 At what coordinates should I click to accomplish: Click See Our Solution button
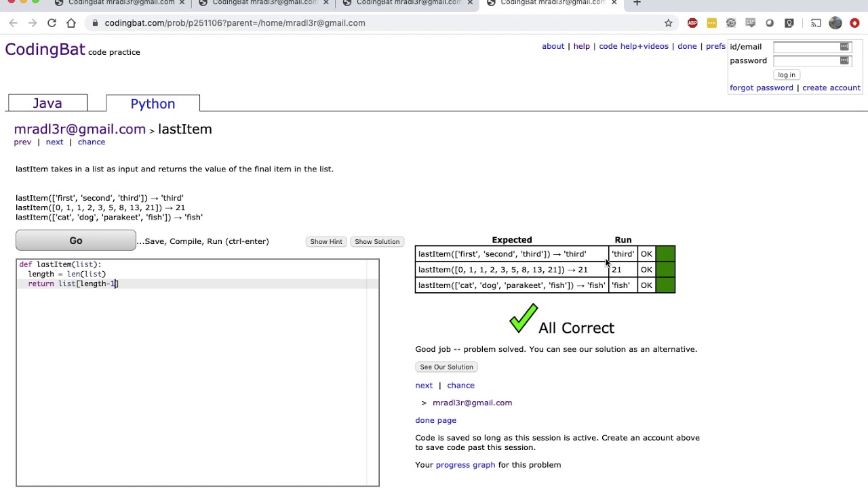446,367
